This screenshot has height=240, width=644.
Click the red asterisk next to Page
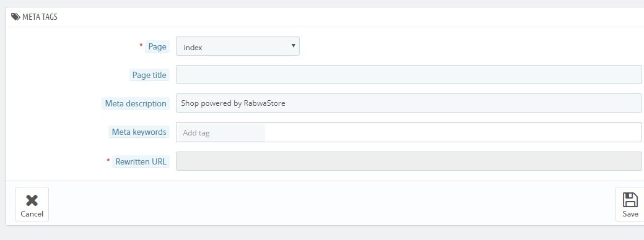(141, 46)
